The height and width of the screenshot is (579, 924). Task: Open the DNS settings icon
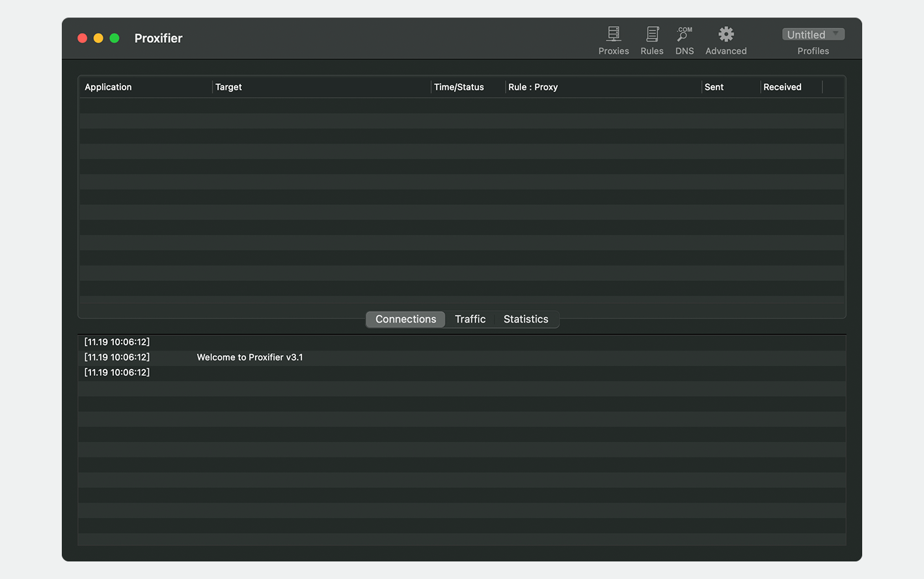pos(685,34)
